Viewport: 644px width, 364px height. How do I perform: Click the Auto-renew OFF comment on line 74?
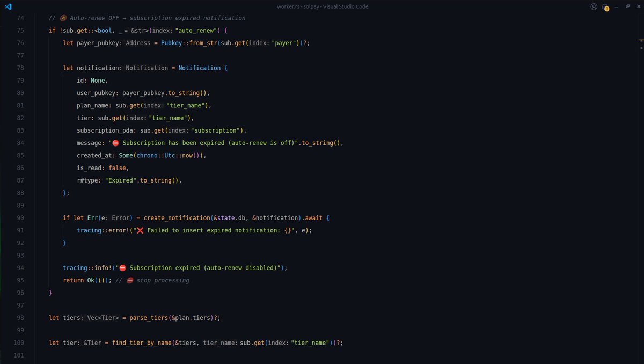(x=147, y=18)
